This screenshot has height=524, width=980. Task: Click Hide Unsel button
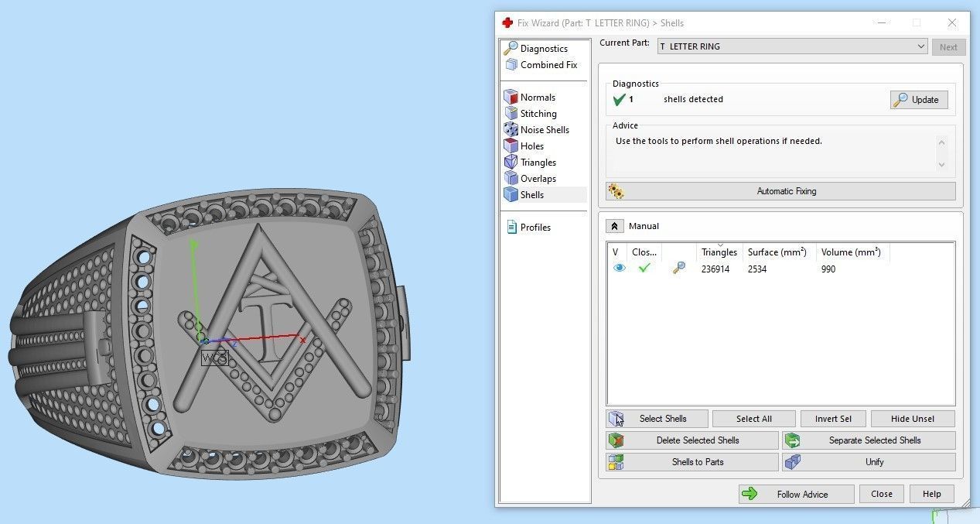(x=913, y=419)
